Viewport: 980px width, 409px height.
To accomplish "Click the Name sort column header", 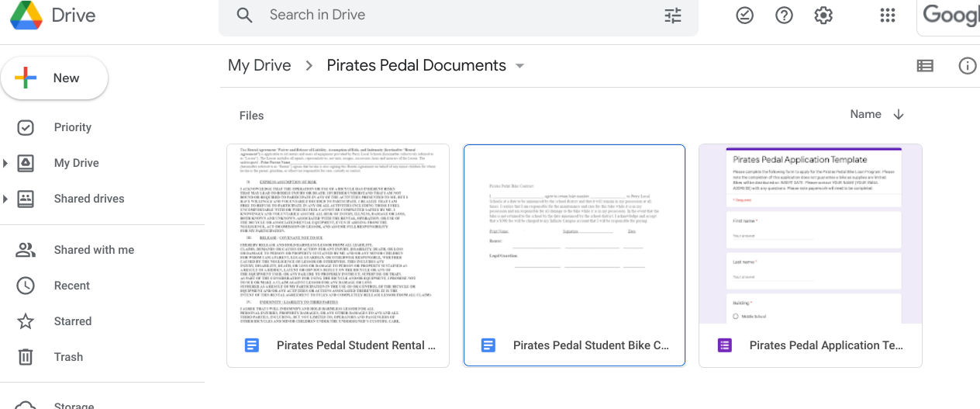I will click(x=865, y=115).
